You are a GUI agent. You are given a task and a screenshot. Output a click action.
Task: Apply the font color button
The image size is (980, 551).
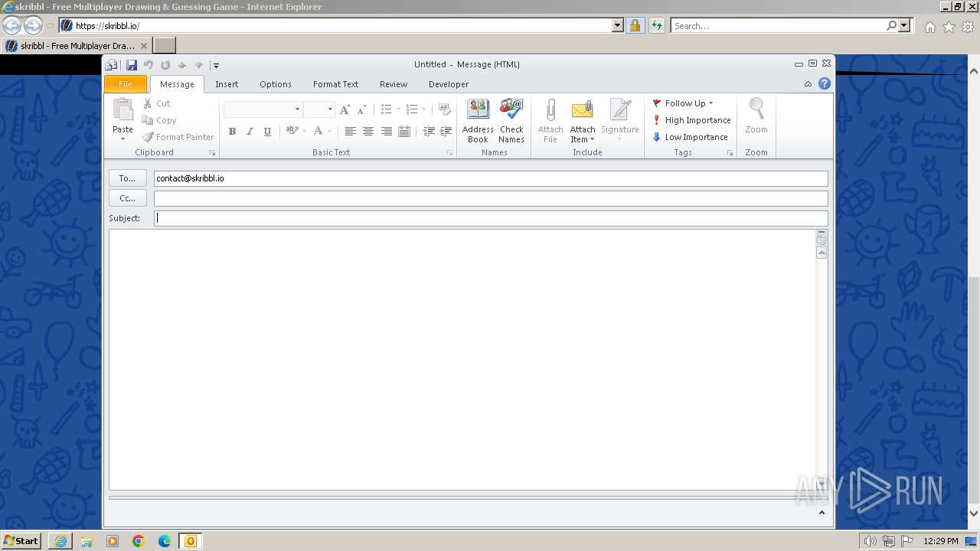tap(318, 131)
